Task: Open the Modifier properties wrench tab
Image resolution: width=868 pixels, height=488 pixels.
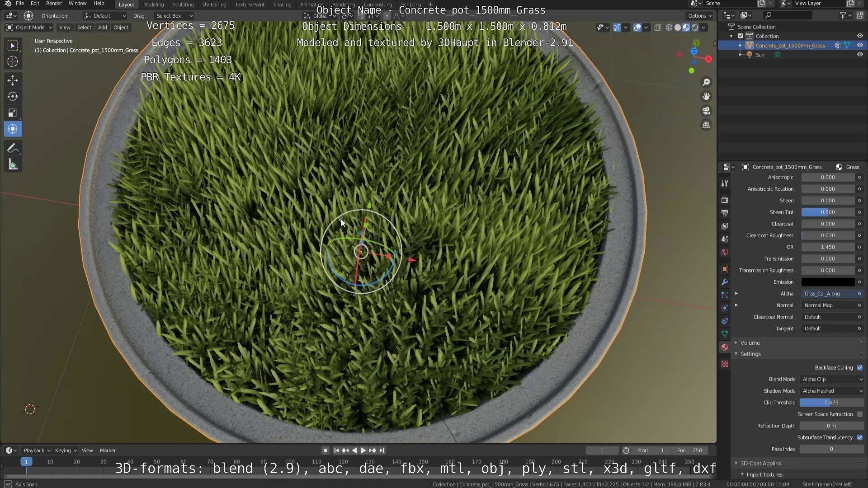Action: (x=725, y=282)
